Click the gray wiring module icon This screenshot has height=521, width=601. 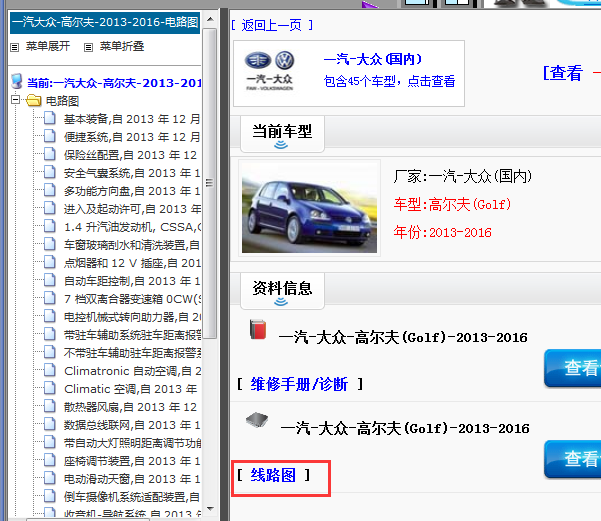click(257, 420)
